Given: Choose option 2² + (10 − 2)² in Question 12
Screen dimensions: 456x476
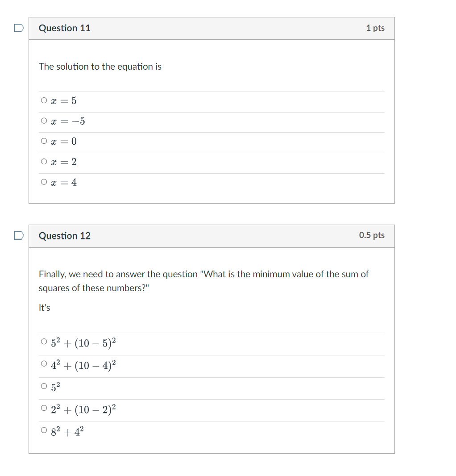Looking at the screenshot, I should (43, 408).
